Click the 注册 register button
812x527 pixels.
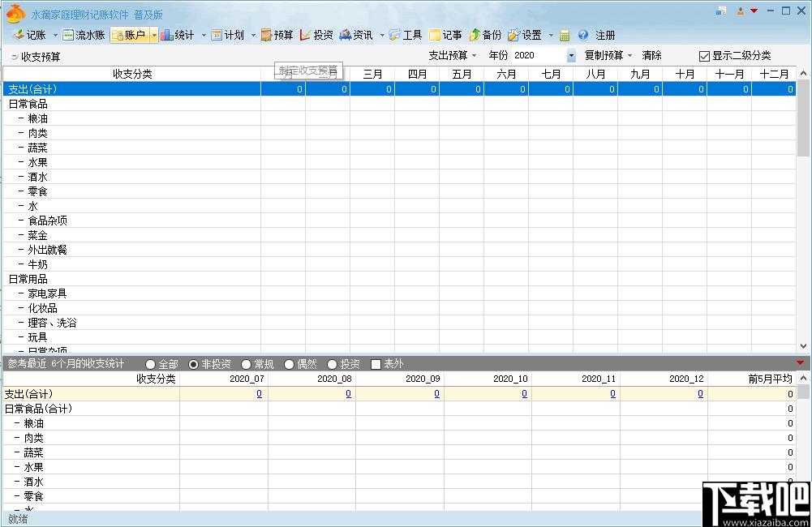(x=605, y=35)
